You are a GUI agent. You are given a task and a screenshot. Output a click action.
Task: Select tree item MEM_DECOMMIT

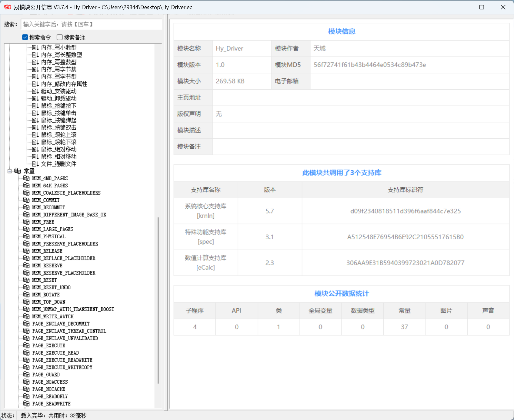(x=48, y=207)
